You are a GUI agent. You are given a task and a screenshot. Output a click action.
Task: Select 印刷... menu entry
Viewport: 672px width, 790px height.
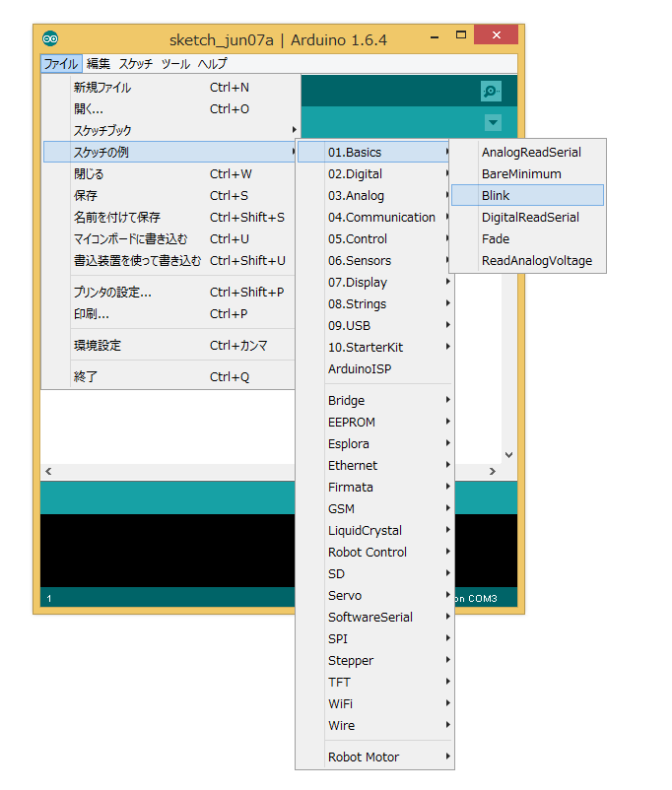(x=169, y=314)
